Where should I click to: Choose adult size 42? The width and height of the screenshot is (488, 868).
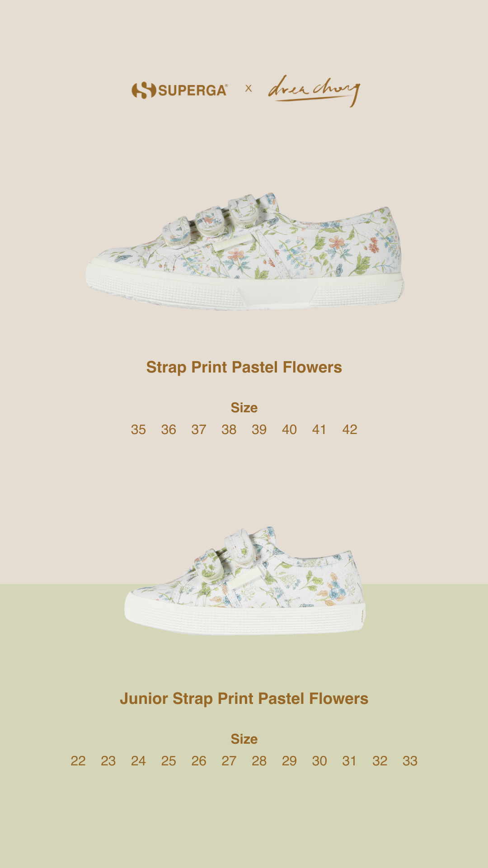(350, 429)
